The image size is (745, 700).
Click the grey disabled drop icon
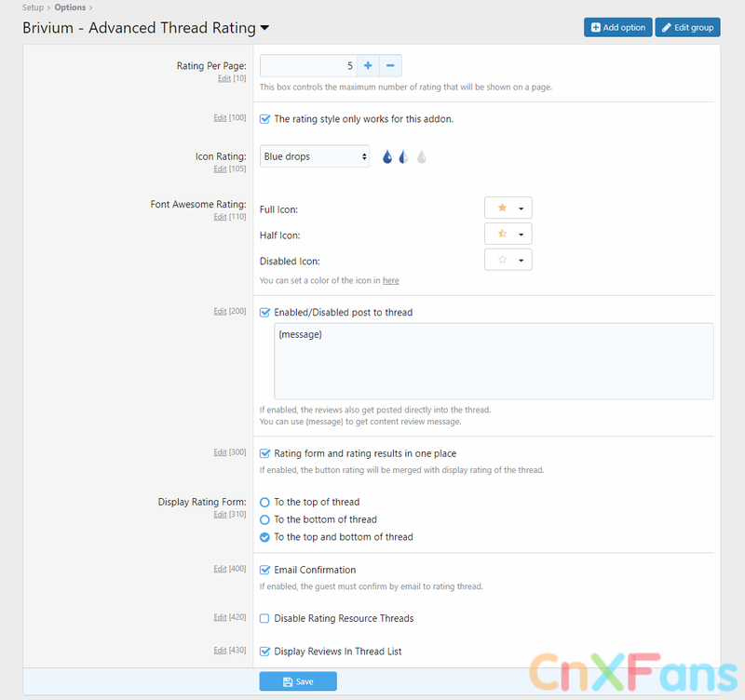pos(422,156)
